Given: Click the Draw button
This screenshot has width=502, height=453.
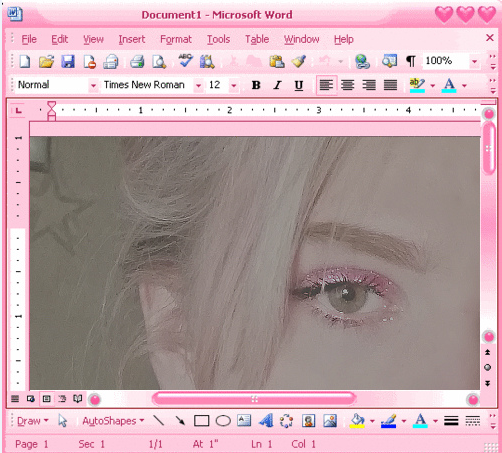Looking at the screenshot, I should (x=33, y=421).
